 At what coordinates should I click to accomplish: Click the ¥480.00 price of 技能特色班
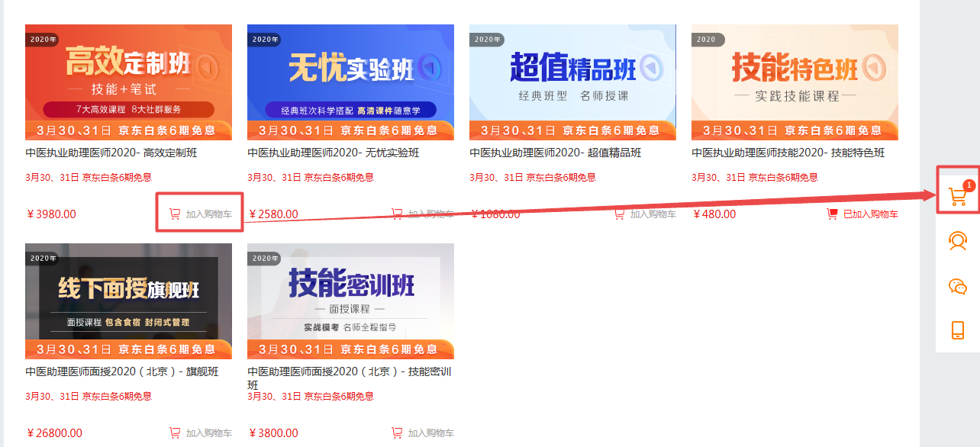[x=715, y=214]
